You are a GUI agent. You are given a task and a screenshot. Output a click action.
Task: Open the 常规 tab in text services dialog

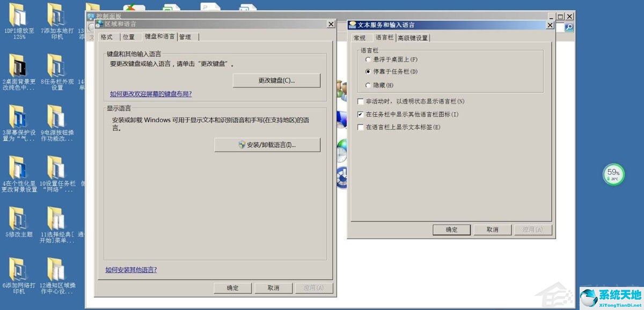pos(360,38)
